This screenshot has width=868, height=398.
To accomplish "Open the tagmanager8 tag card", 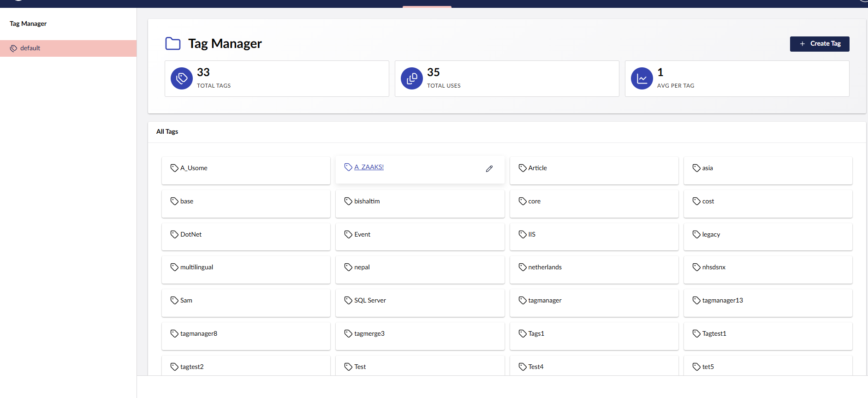I will tap(246, 336).
